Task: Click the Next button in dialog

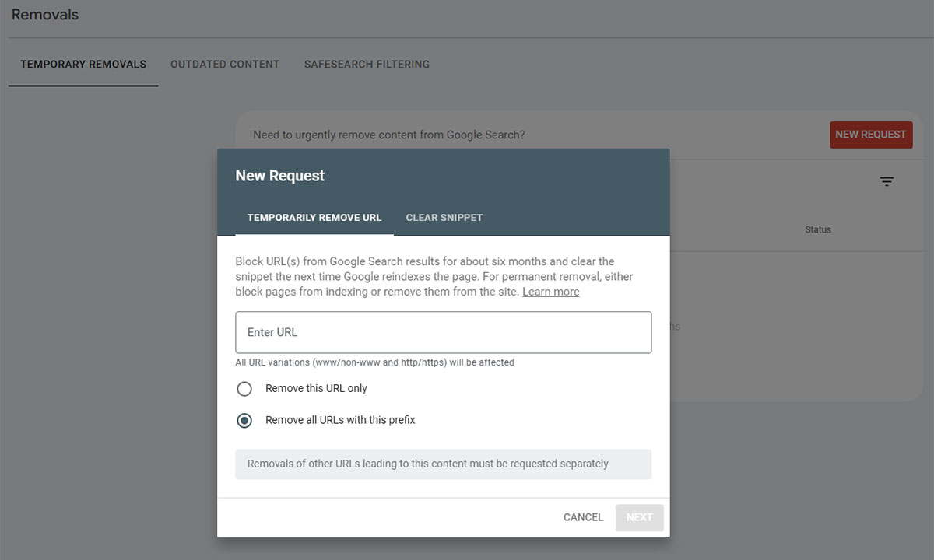Action: [640, 517]
